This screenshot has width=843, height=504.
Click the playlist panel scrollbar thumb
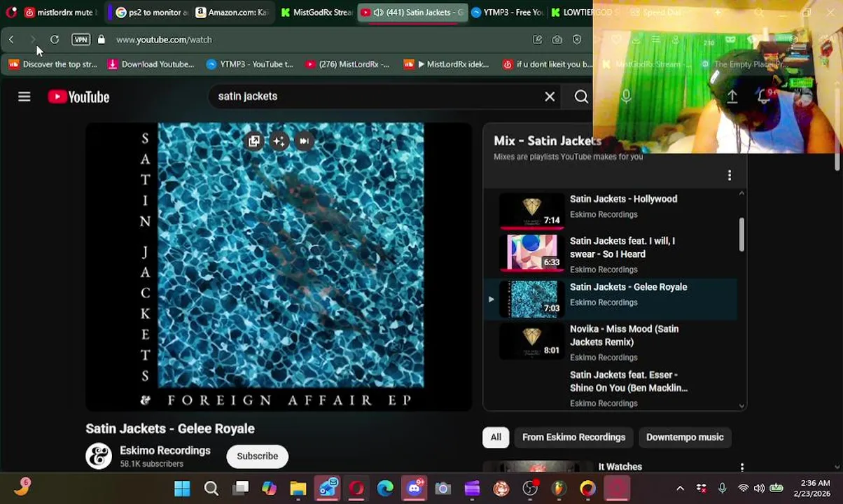pyautogui.click(x=741, y=234)
